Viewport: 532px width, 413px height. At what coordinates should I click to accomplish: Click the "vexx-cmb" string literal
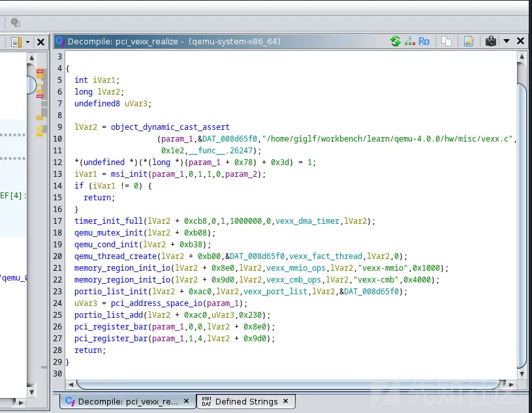pos(376,280)
